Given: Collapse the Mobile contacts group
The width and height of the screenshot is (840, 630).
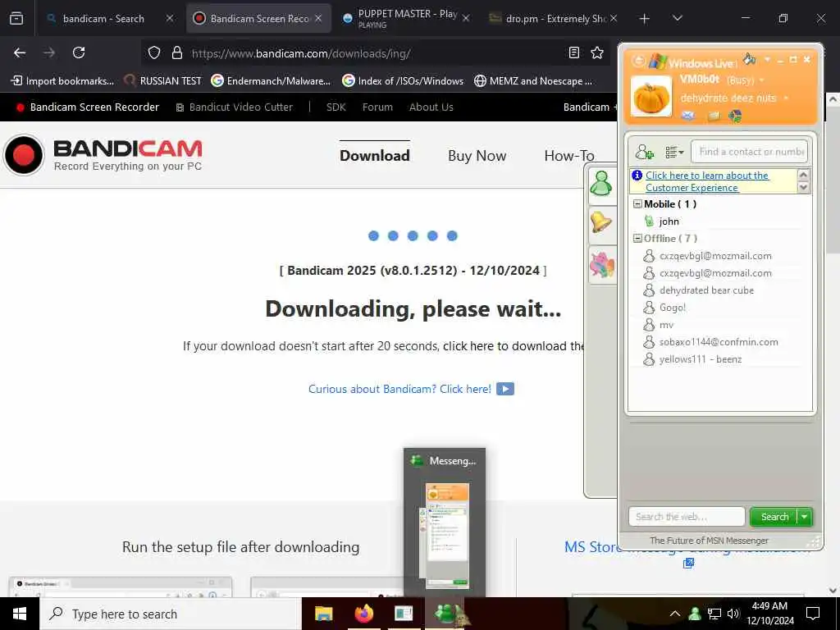Looking at the screenshot, I should click(x=637, y=203).
